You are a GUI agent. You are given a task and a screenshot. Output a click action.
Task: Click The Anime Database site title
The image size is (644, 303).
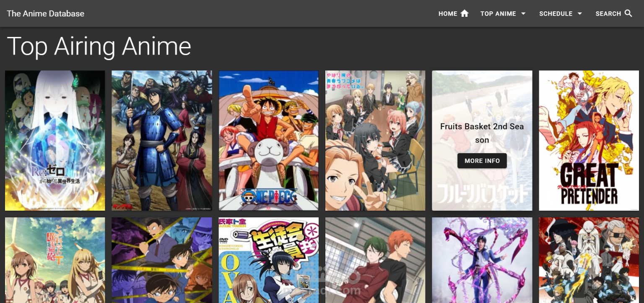pyautogui.click(x=45, y=13)
